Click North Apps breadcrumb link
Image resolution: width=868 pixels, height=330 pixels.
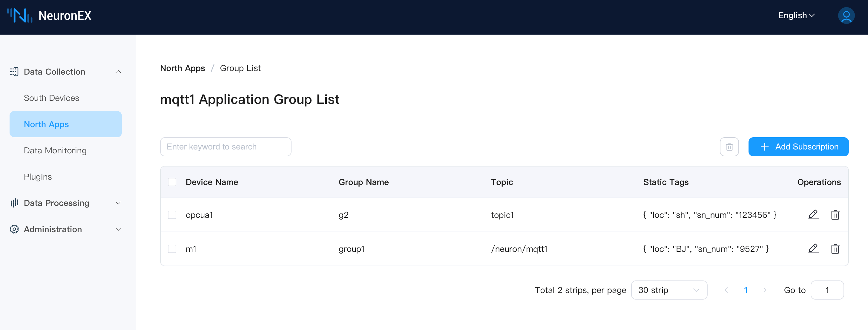click(x=182, y=68)
